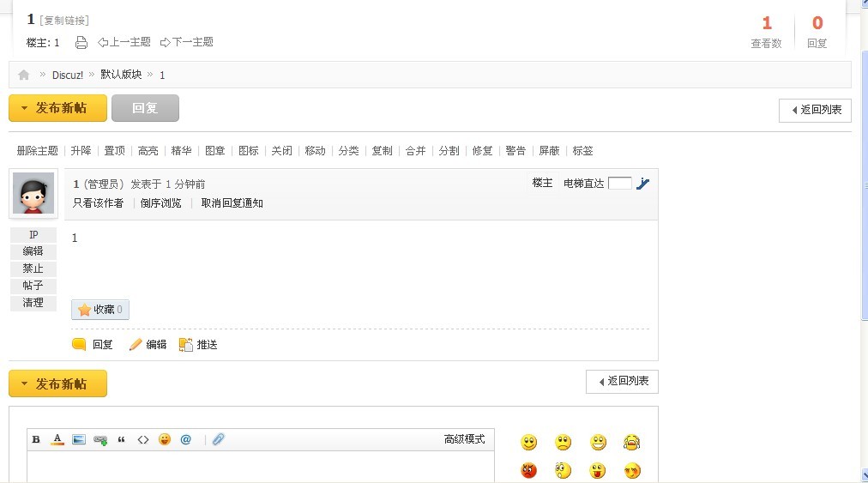Click @ mention icon in editor
The image size is (868, 483).
pos(186,439)
